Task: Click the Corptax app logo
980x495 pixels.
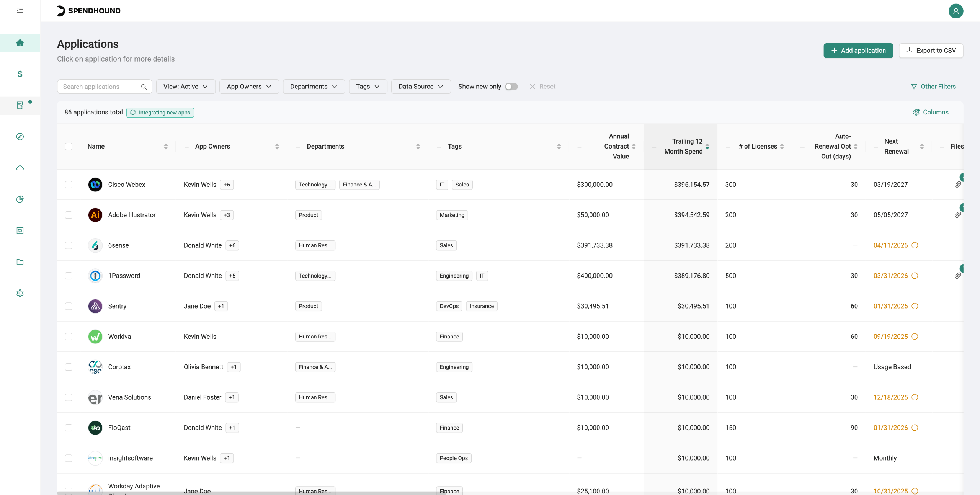Action: (x=95, y=367)
